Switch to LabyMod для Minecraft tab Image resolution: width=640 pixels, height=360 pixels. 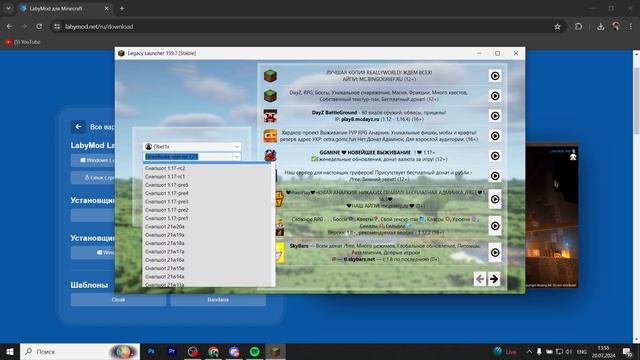(65, 8)
